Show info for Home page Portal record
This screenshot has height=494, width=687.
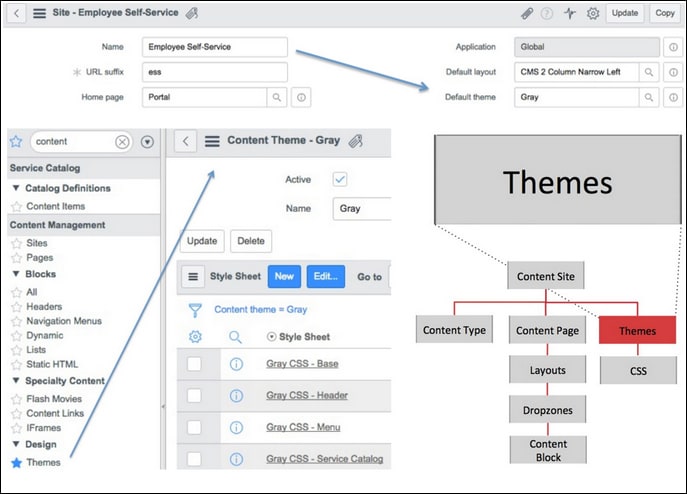301,97
